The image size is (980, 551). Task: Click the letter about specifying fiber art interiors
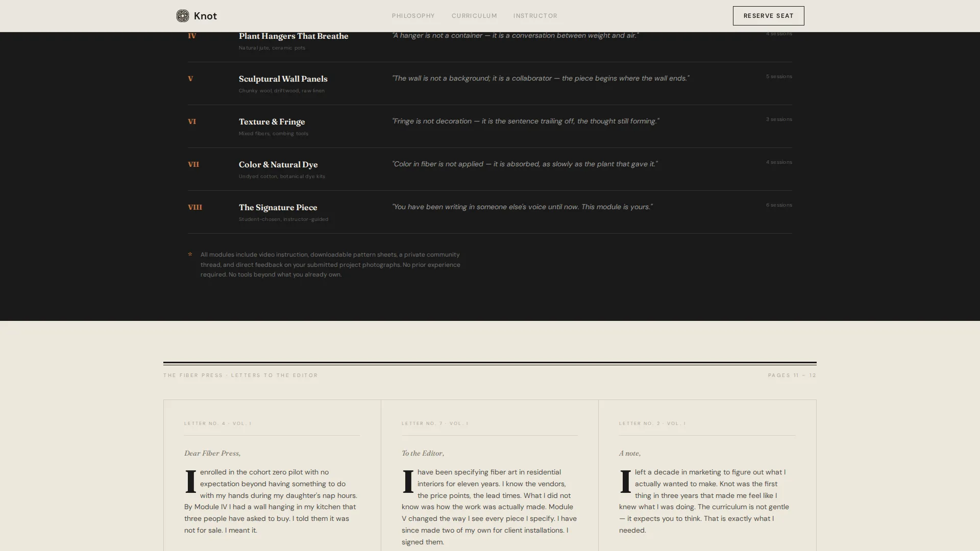pyautogui.click(x=489, y=507)
